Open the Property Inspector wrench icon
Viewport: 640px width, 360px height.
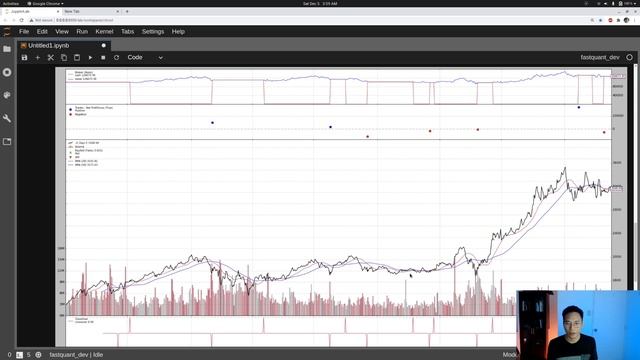[7, 118]
